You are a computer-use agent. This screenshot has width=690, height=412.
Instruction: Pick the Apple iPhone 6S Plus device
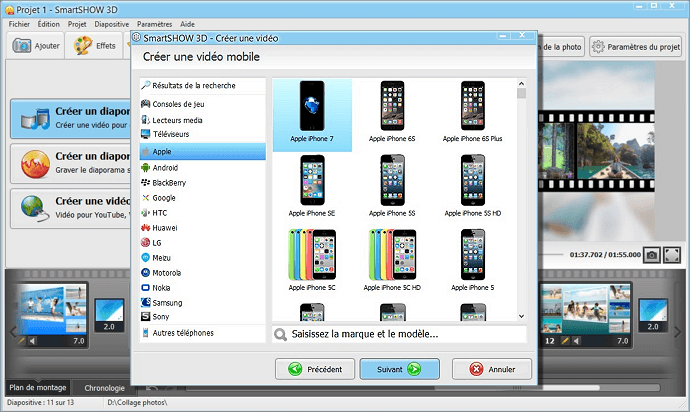click(473, 112)
